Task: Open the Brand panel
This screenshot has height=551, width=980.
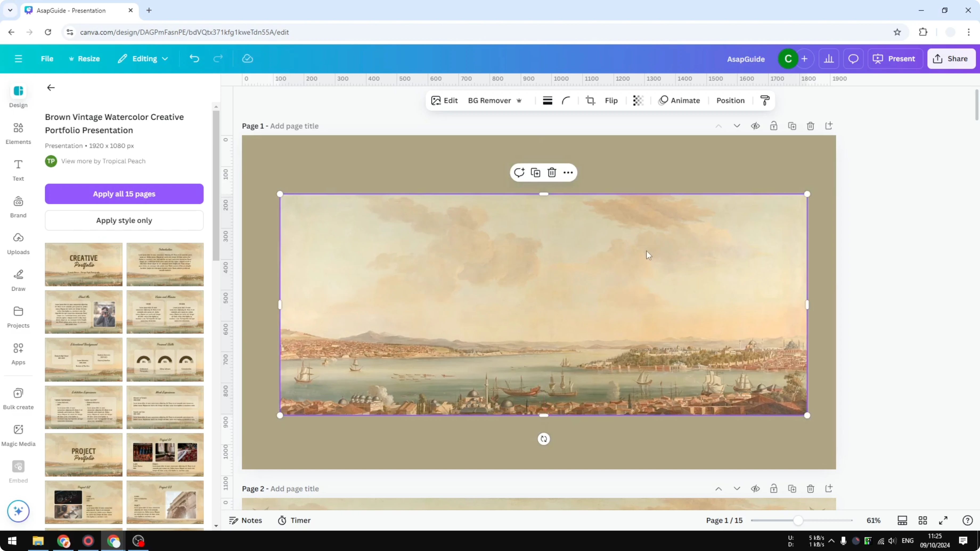Action: 18,207
